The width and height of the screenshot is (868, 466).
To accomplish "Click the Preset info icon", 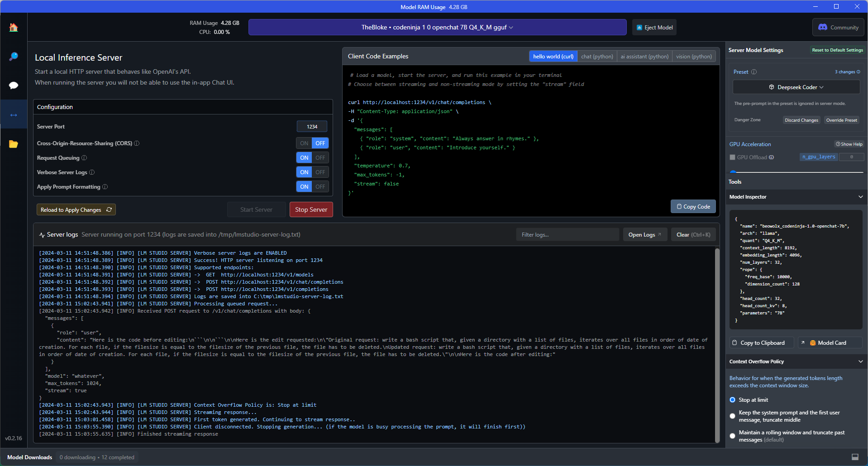I will (x=754, y=72).
